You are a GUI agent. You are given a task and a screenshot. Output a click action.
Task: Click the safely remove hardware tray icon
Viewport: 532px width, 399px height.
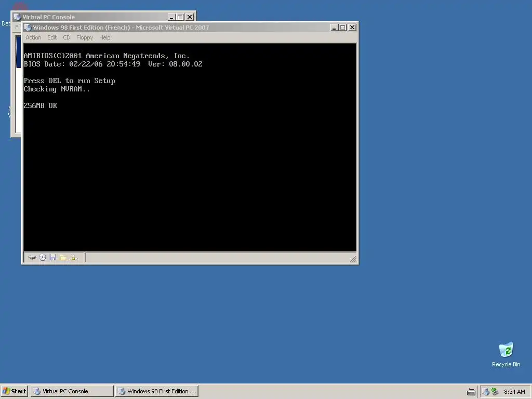(x=495, y=392)
